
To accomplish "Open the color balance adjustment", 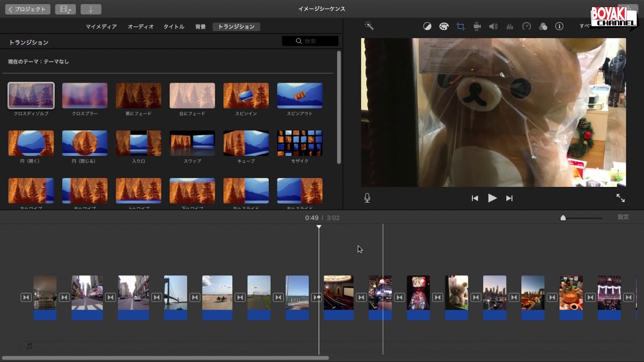I will click(x=427, y=27).
